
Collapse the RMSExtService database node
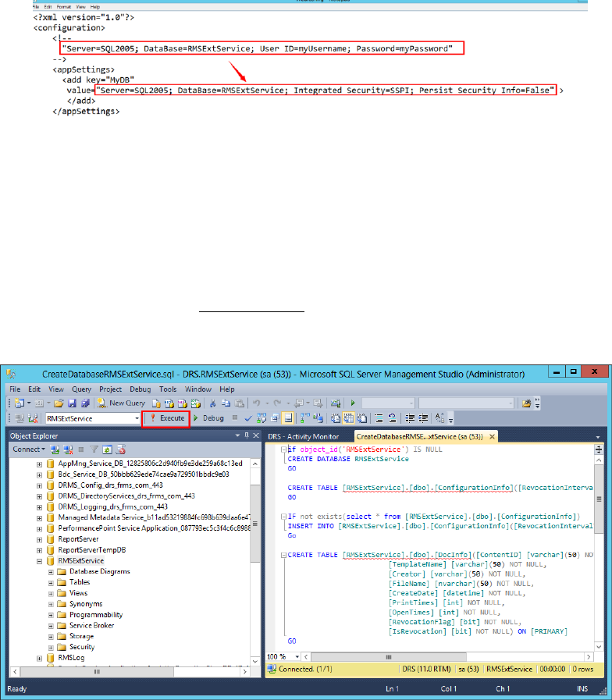[x=39, y=561]
